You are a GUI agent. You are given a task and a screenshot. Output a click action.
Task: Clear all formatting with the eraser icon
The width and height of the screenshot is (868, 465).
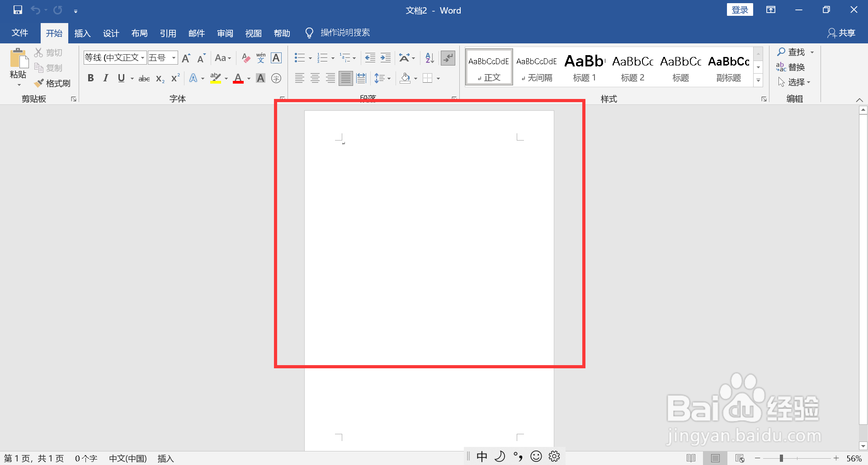[245, 58]
